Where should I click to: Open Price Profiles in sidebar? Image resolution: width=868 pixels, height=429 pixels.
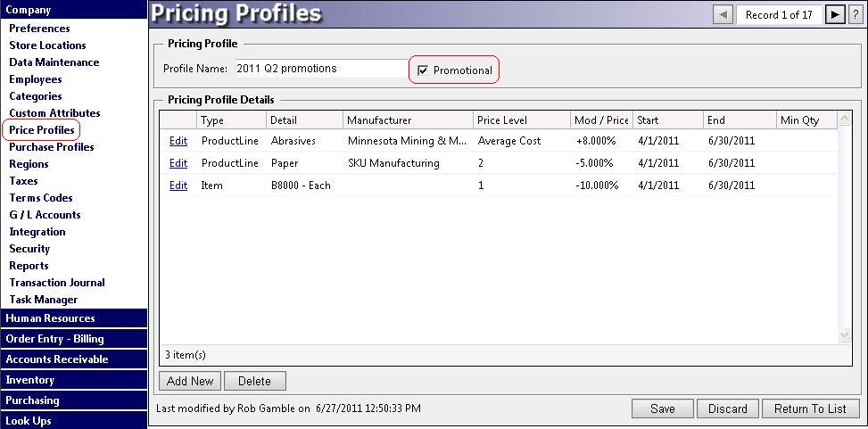point(42,130)
